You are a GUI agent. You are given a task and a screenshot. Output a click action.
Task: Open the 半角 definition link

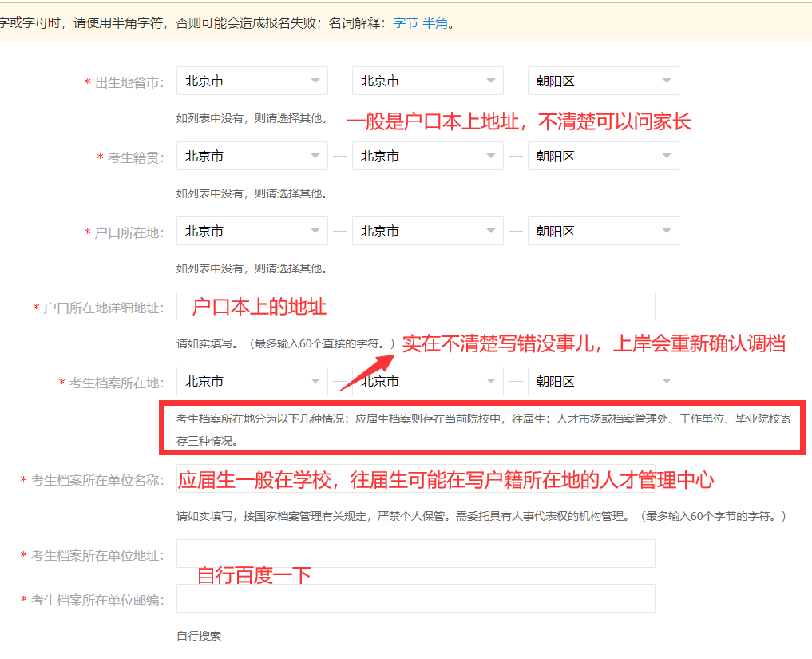[434, 22]
